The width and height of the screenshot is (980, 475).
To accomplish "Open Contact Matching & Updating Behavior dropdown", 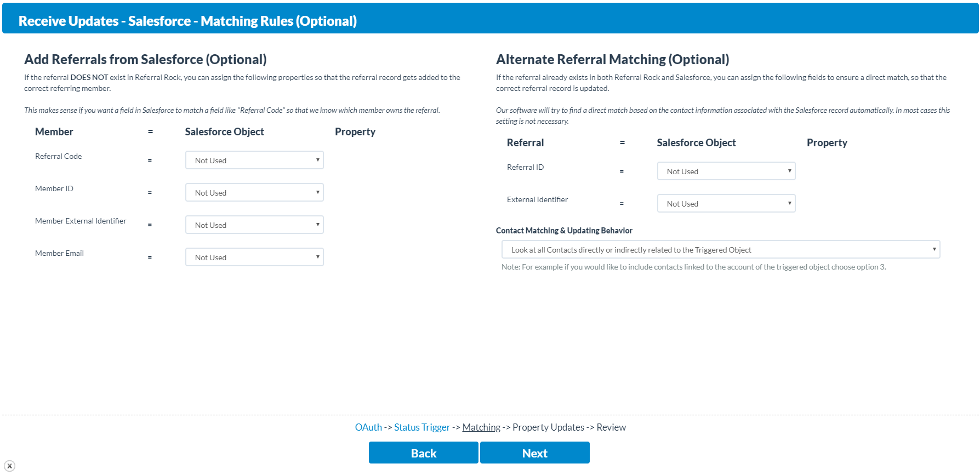I will (x=721, y=249).
